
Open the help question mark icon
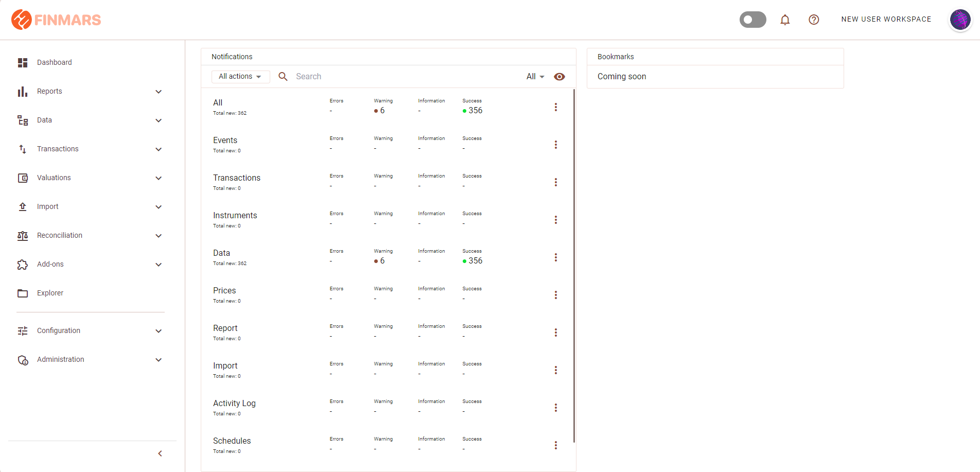tap(814, 20)
